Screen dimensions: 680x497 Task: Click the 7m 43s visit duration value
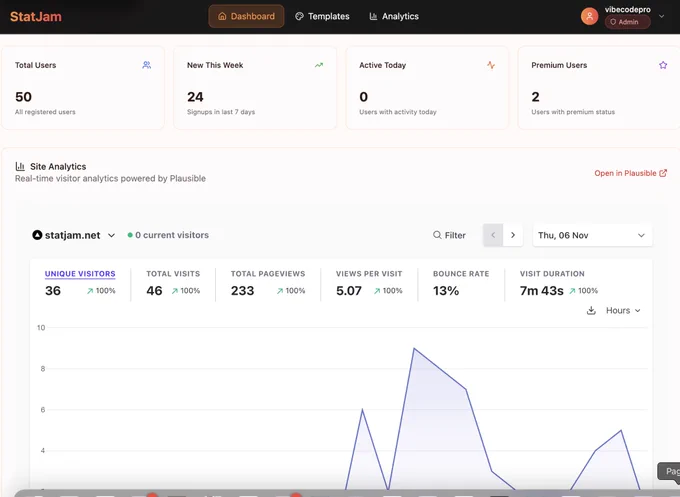(542, 291)
